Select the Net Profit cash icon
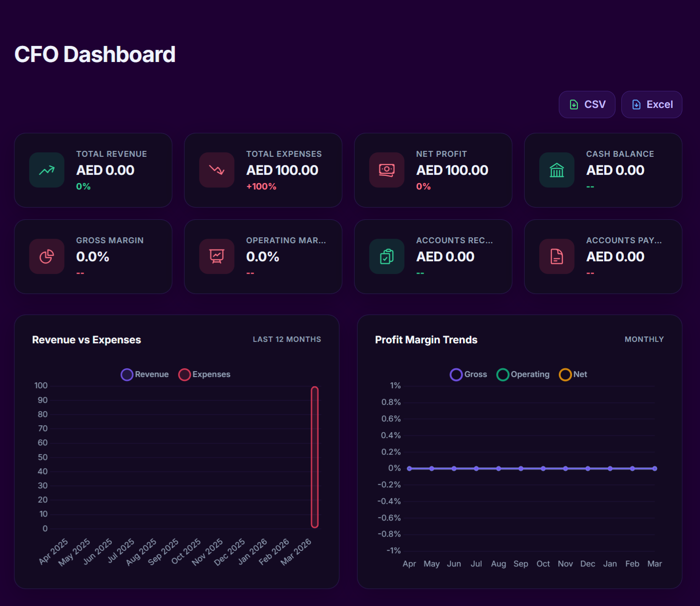Screen dimensions: 700x606 tap(386, 170)
